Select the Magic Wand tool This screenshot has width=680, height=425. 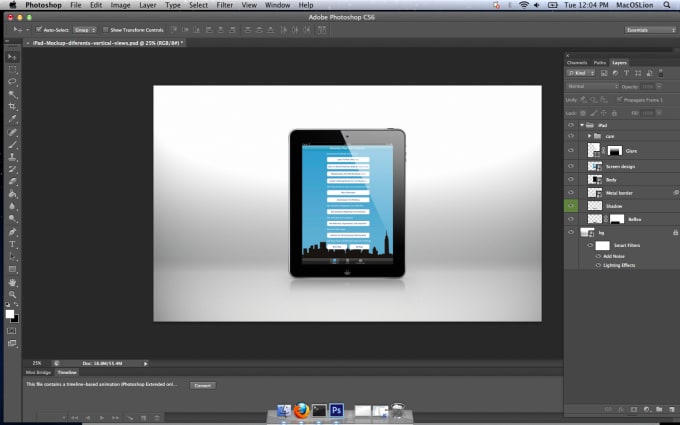[x=12, y=94]
